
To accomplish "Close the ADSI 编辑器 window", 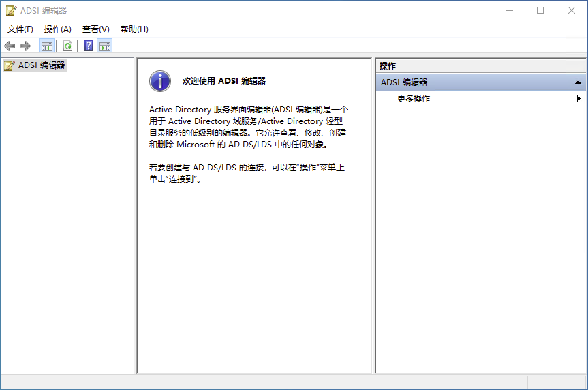I will pos(572,10).
